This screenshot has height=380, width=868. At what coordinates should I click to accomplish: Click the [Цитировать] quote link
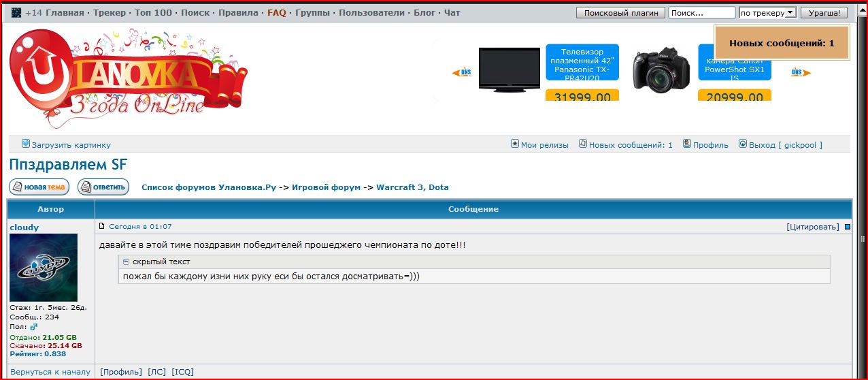pos(813,227)
